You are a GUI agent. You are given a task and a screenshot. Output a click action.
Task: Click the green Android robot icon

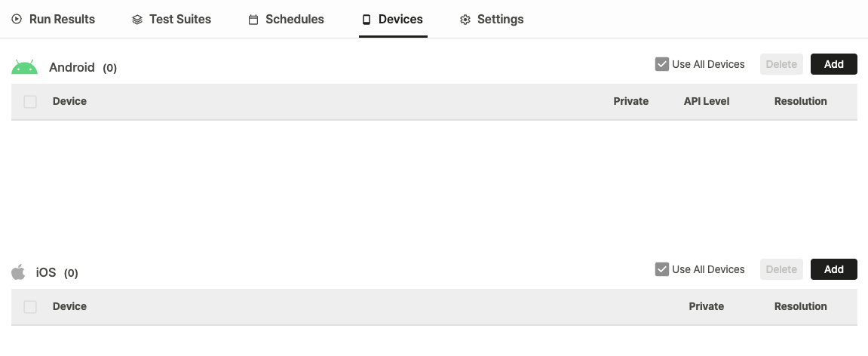click(x=24, y=67)
